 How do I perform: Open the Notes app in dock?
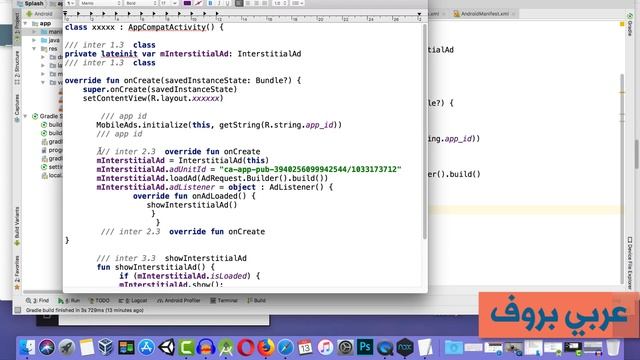[87, 347]
